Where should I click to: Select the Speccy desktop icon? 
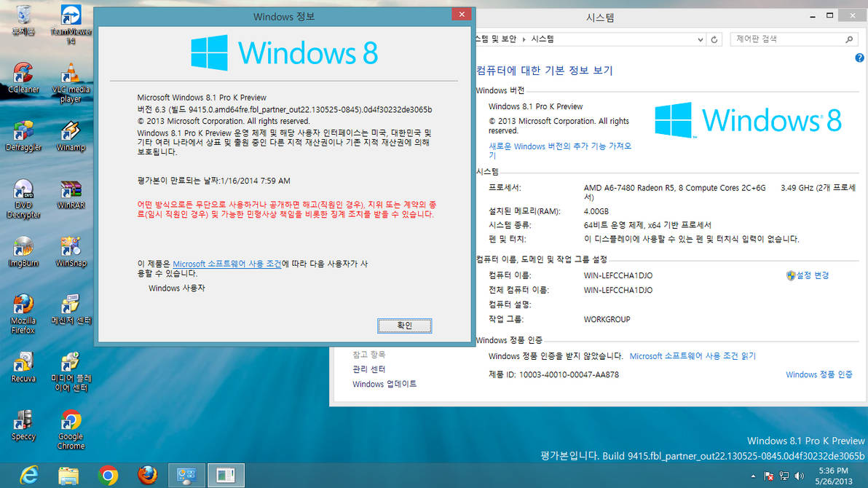click(23, 425)
